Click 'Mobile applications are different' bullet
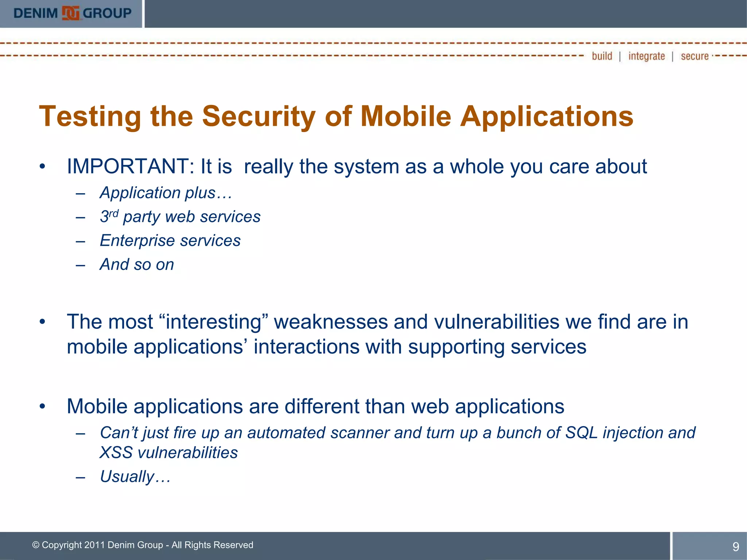Screen dimensions: 747x560 tap(315, 406)
